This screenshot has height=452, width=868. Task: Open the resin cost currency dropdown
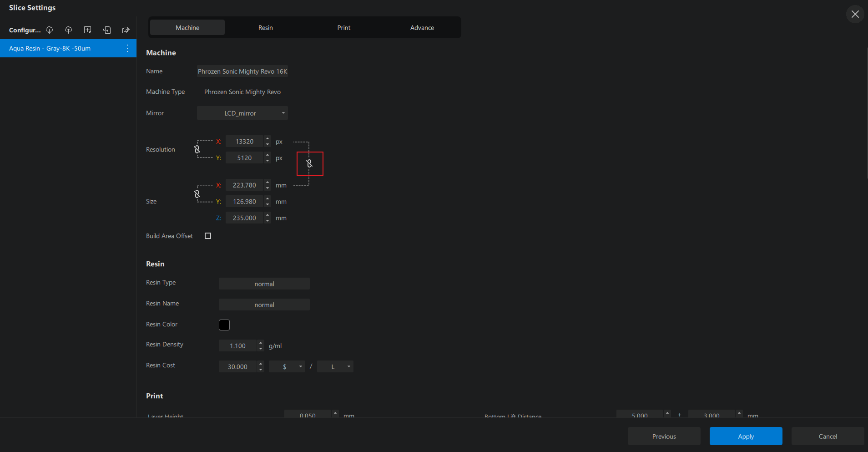coord(287,366)
